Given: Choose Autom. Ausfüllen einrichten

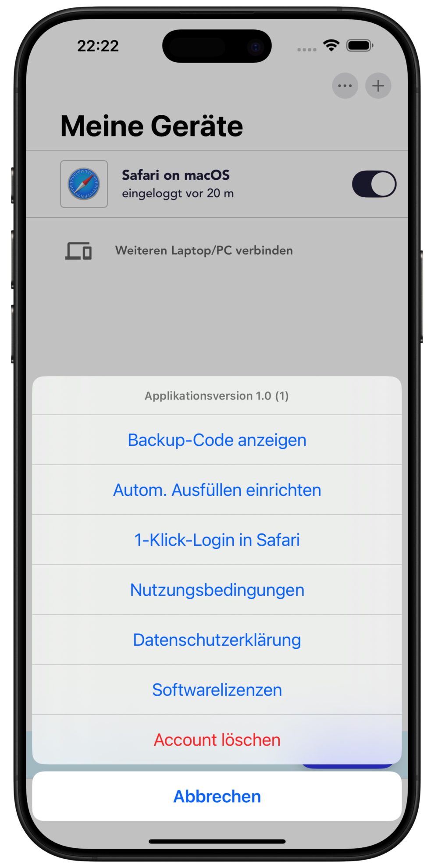Looking at the screenshot, I should tap(217, 490).
